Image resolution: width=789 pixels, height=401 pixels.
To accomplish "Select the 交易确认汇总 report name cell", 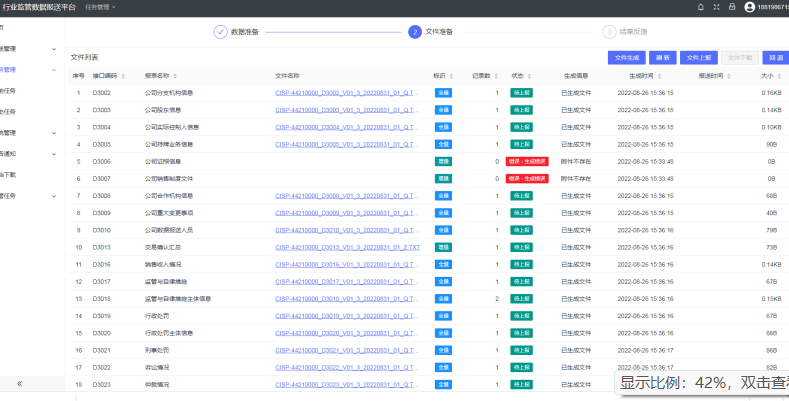I will point(163,248).
